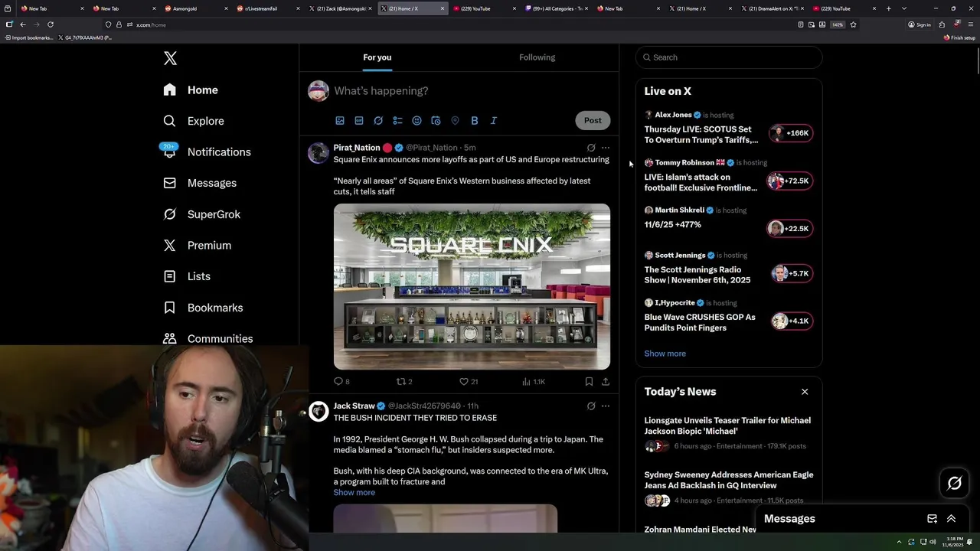
Task: Open Explore in sidebar
Action: (x=194, y=121)
